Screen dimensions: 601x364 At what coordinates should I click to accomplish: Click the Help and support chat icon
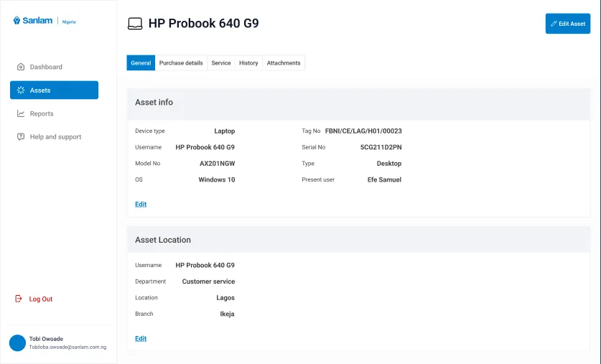point(21,137)
